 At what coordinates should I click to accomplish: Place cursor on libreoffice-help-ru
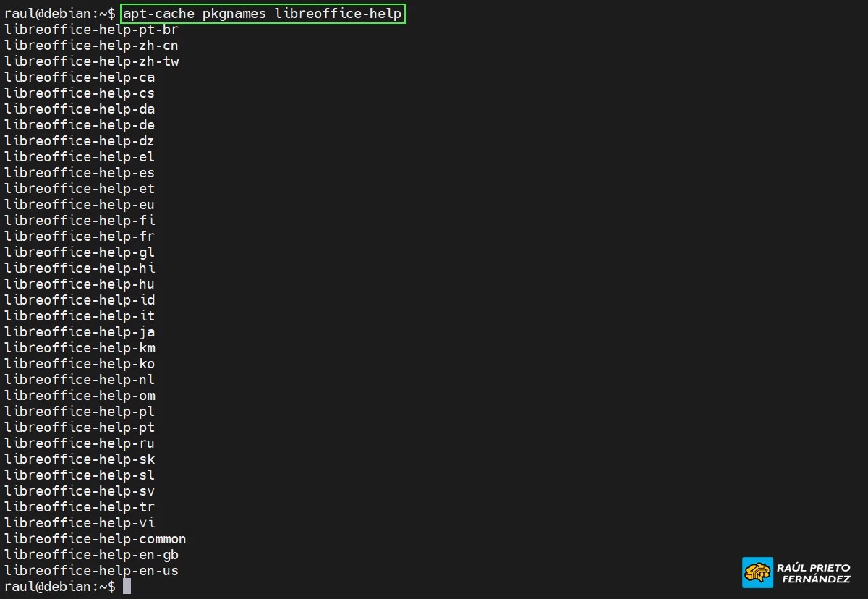tap(80, 443)
